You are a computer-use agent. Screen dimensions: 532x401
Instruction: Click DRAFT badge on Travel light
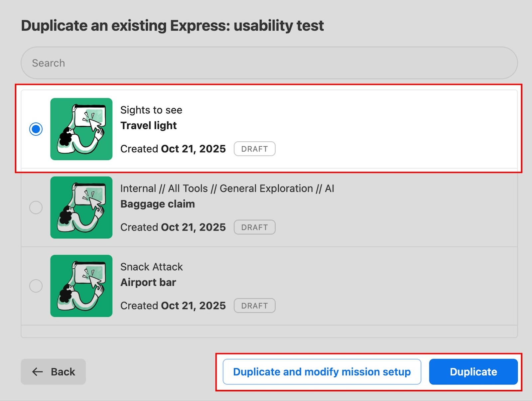click(254, 149)
